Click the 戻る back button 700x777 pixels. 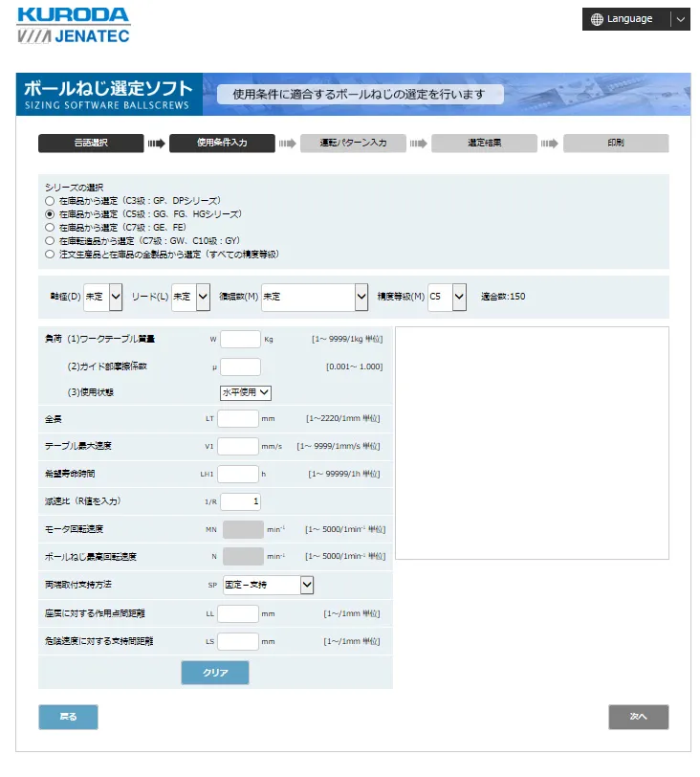[x=68, y=717]
